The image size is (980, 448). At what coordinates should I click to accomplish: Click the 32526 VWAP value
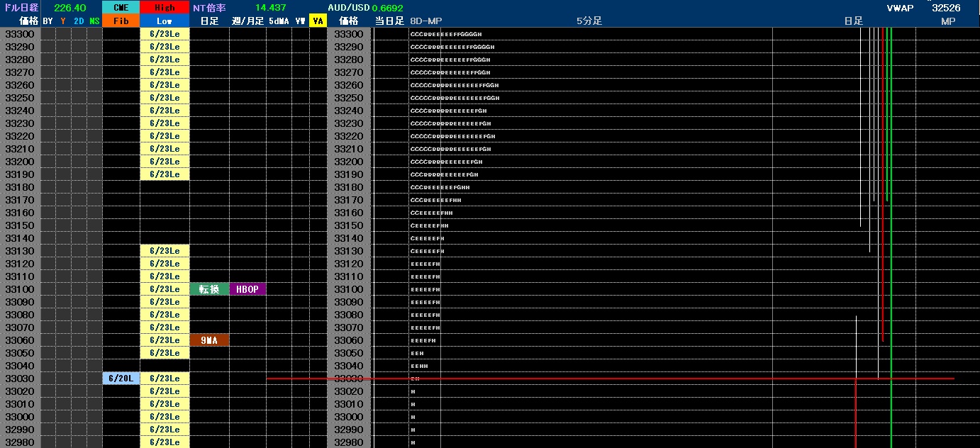click(946, 7)
